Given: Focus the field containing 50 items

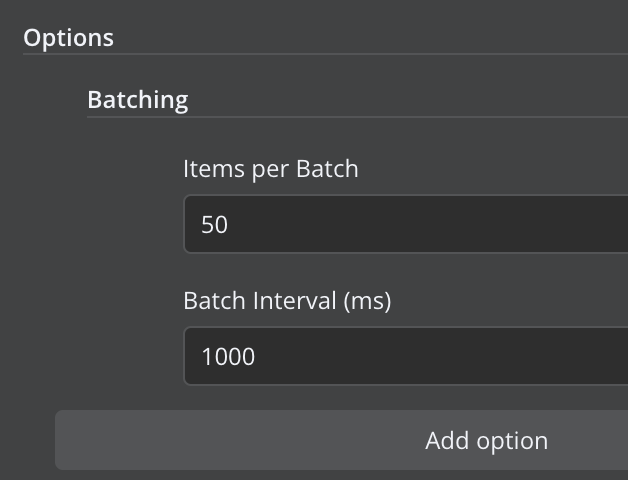Looking at the screenshot, I should click(x=406, y=224).
